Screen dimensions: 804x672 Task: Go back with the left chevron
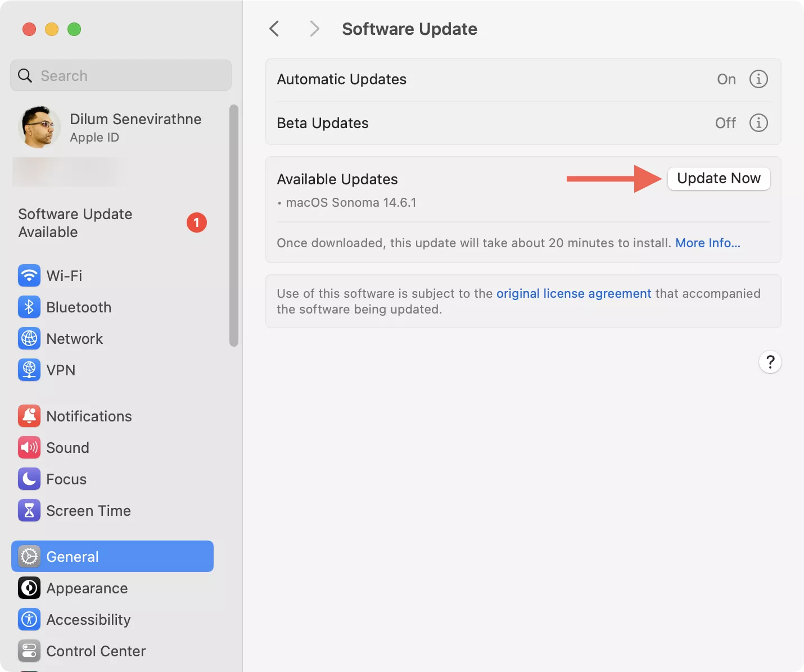[274, 29]
